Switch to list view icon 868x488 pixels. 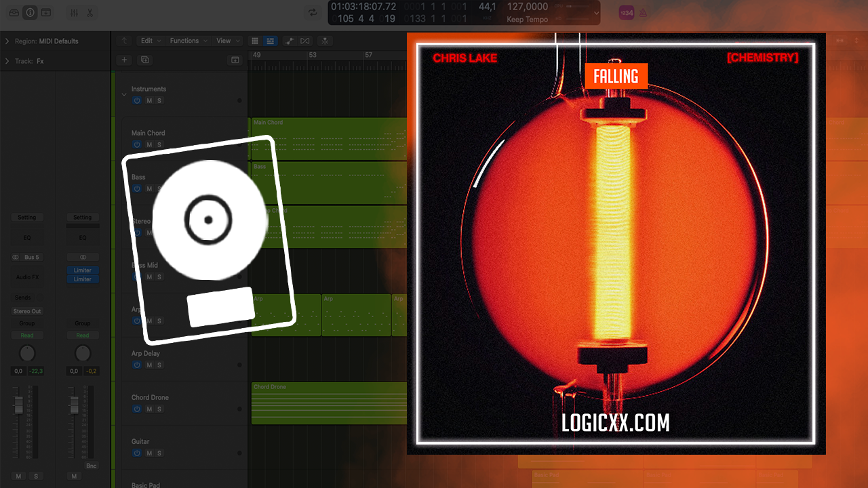(x=271, y=41)
